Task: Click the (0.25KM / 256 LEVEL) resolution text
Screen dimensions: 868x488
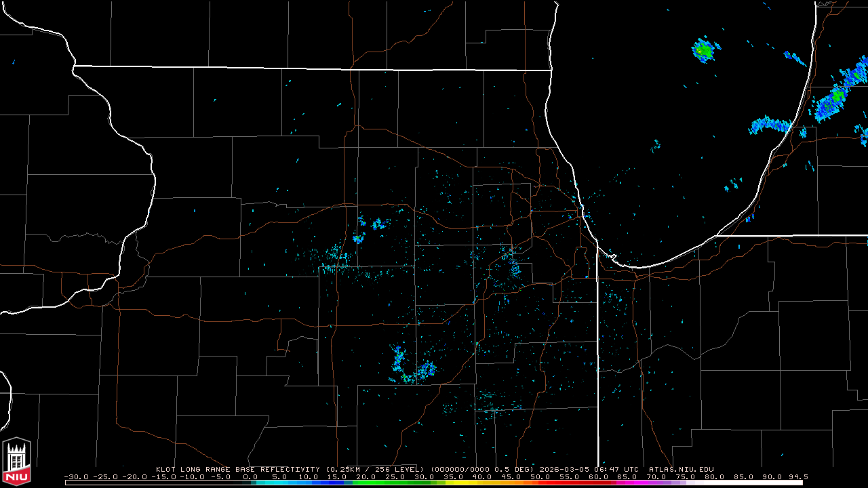Action: pos(375,469)
